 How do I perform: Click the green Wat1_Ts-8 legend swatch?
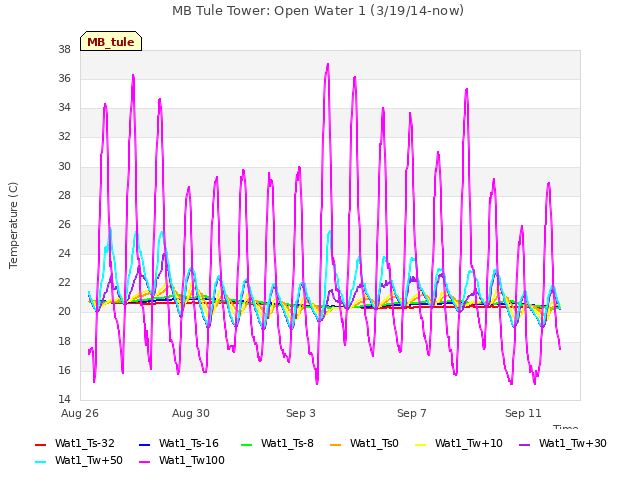pos(247,444)
